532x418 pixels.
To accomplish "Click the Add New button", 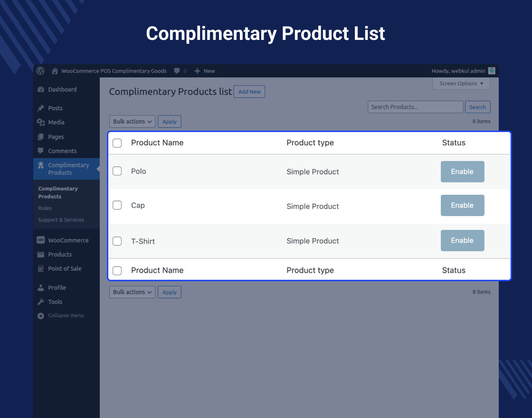I will coord(249,91).
